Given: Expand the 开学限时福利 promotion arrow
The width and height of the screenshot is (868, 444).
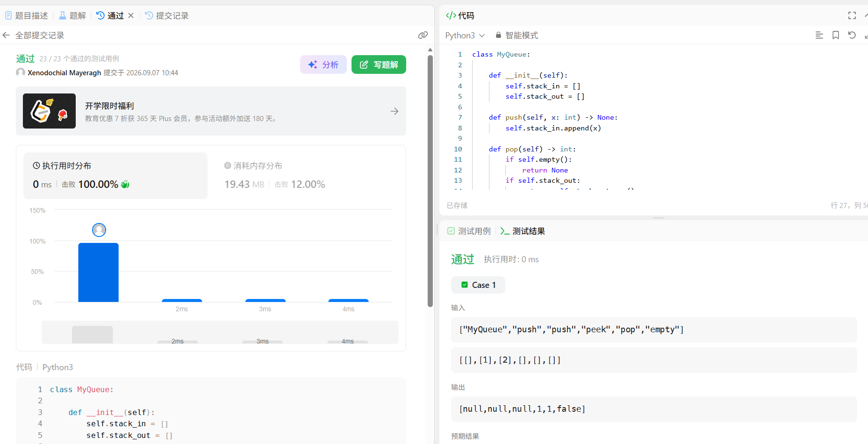Looking at the screenshot, I should [395, 111].
